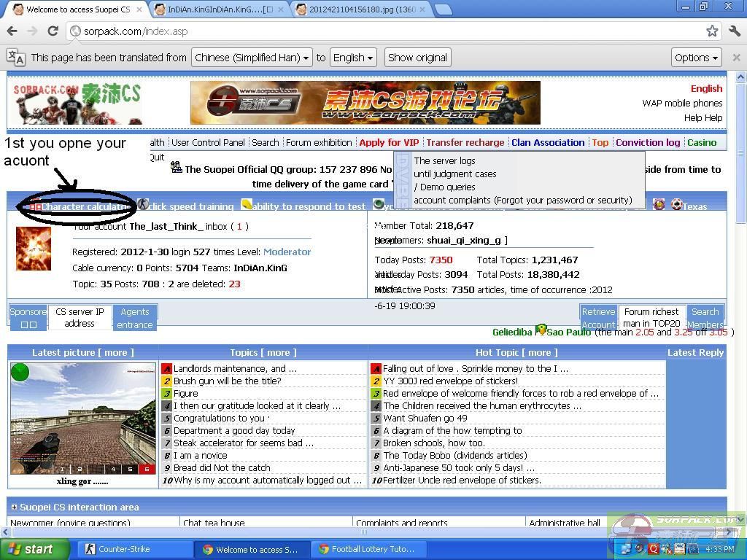747x560 pixels.
Task: Click the user avatar image
Action: [x=34, y=249]
